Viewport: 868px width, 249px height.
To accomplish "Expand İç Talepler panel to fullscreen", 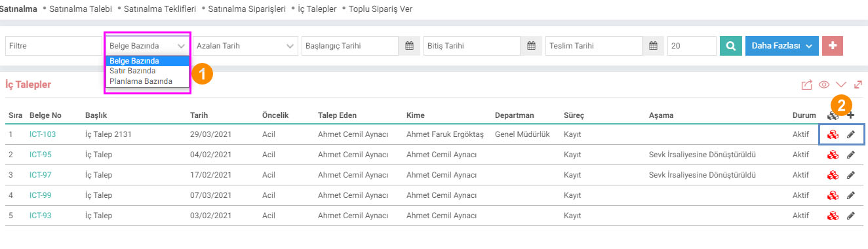I will coord(858,85).
